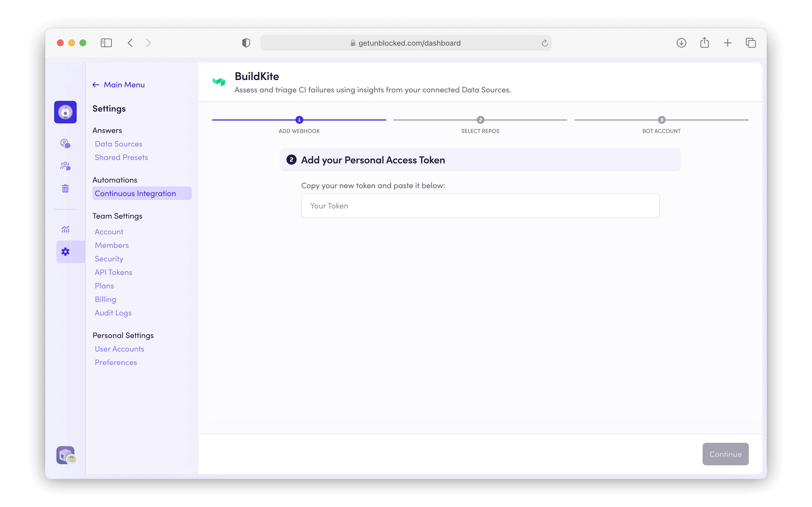Open Safari downloads icon
Viewport: 812px width, 507px height.
681,43
